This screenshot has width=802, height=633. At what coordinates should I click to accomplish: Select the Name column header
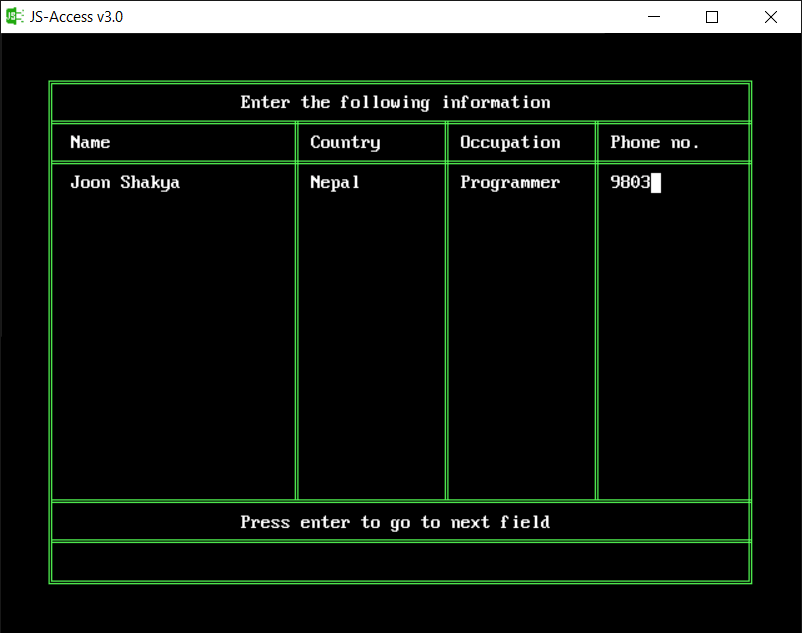point(90,142)
